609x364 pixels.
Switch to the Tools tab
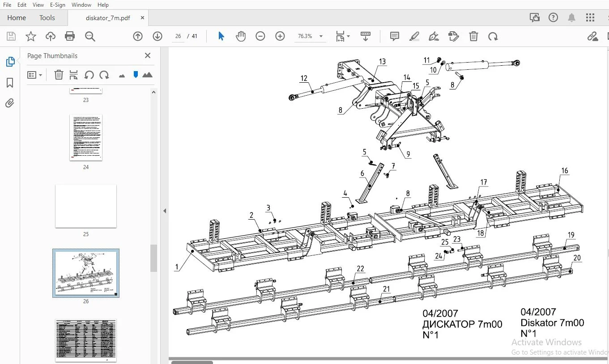[x=47, y=18]
